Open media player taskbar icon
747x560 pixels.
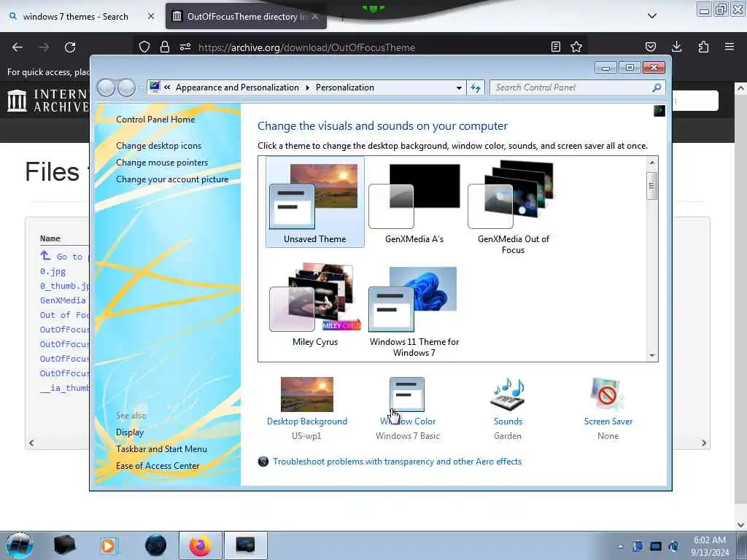pyautogui.click(x=109, y=545)
